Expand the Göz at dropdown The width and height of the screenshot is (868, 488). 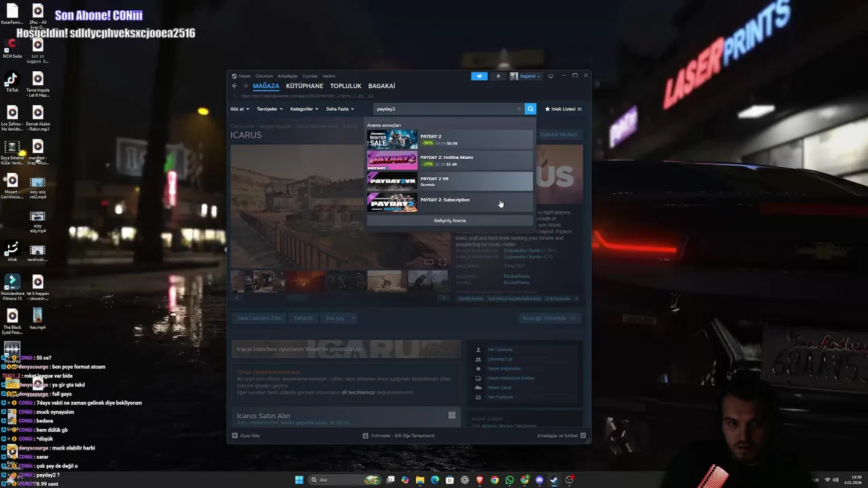coord(239,108)
